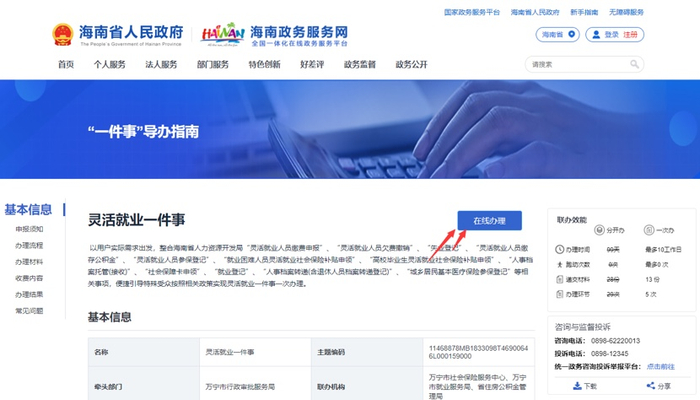Screen dimensions: 700x400
Task: Open the 个人服务 menu
Action: pyautogui.click(x=109, y=65)
